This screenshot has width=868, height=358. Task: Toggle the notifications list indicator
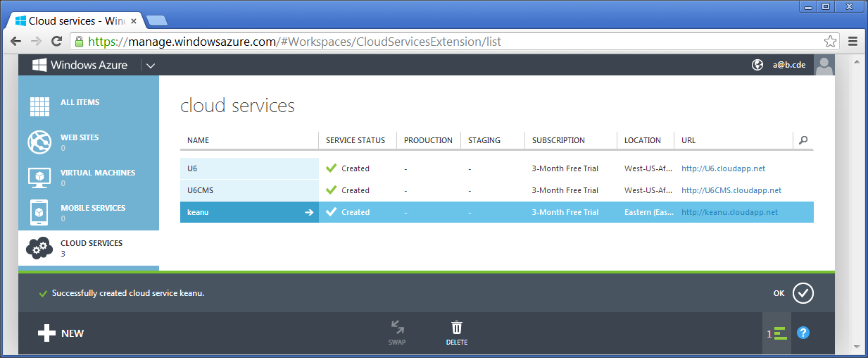[777, 333]
